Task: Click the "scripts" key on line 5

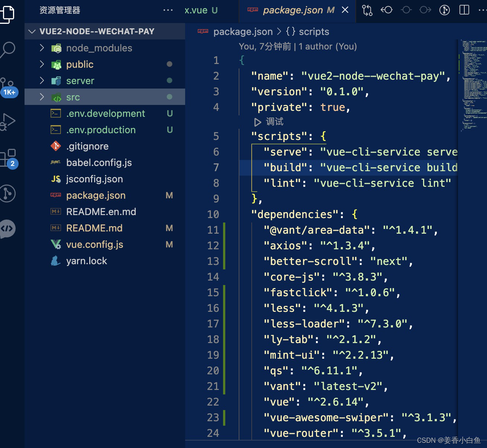Action: [x=279, y=136]
